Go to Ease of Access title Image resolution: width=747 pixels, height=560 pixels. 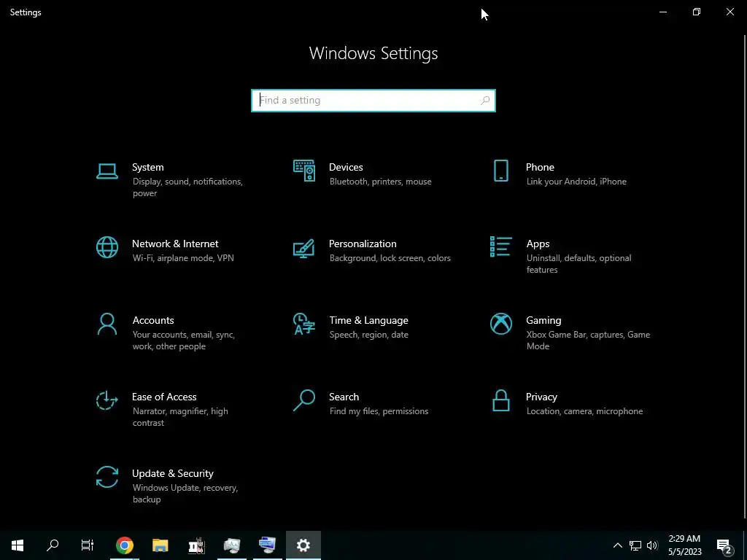pos(164,397)
